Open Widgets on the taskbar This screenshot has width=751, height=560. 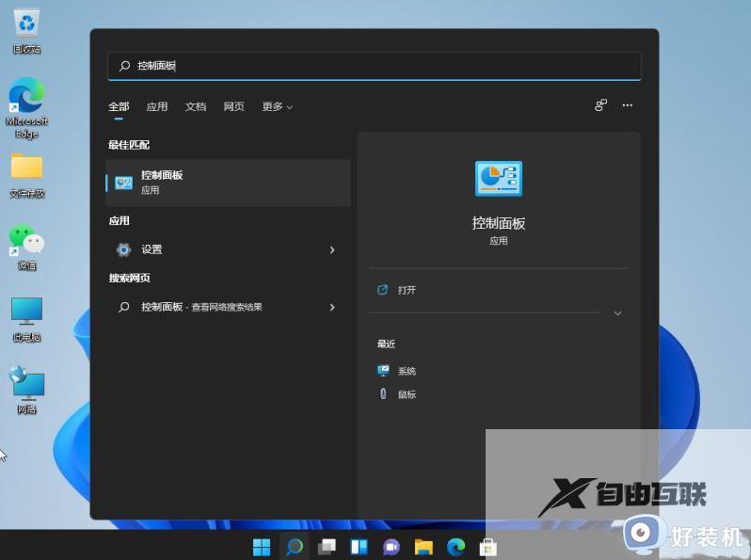click(359, 547)
